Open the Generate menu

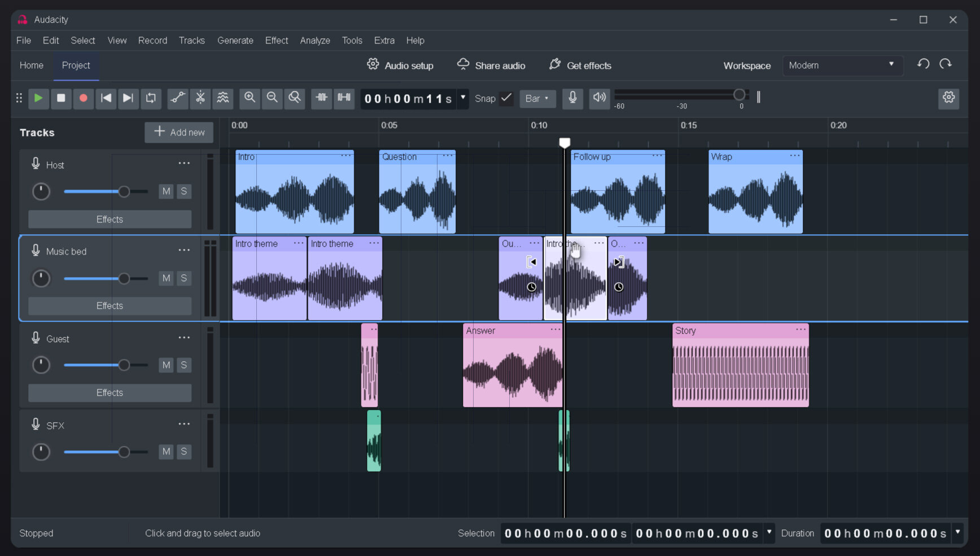[x=235, y=41]
